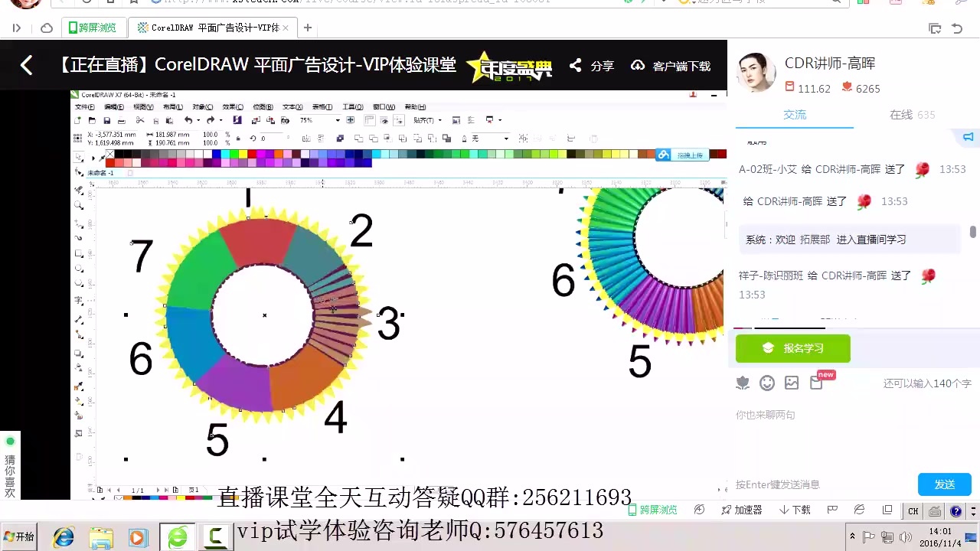Select the Rectangle tool
This screenshot has height=551, width=980.
[78, 253]
